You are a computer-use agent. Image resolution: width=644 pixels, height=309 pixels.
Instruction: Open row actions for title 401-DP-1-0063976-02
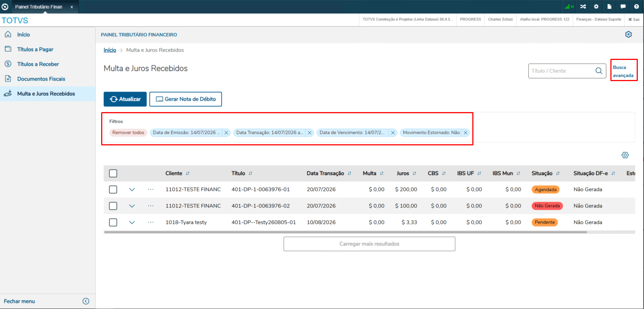pos(151,206)
